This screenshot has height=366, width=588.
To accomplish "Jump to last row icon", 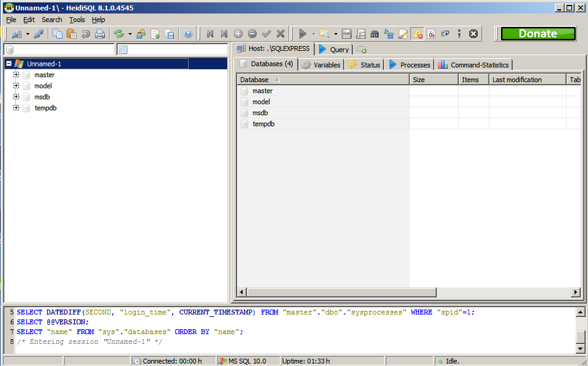I will pyautogui.click(x=224, y=34).
